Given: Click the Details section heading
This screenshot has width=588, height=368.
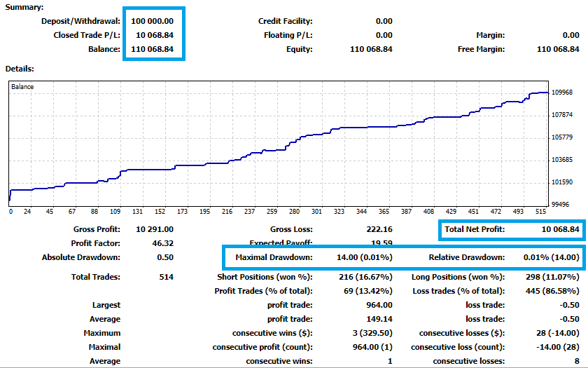Looking at the screenshot, I should [x=20, y=69].
